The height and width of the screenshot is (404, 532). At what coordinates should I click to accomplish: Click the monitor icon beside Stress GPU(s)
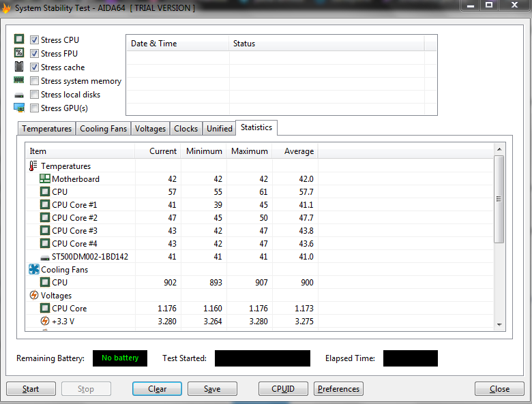[x=19, y=108]
